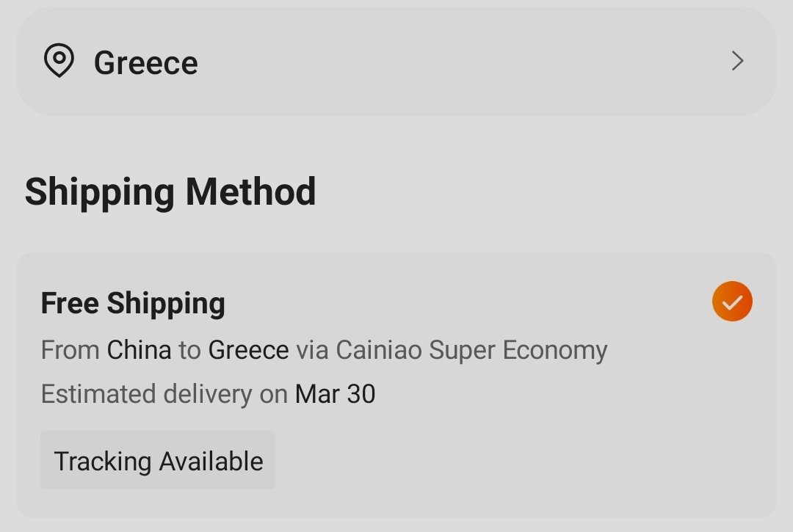This screenshot has height=532, width=793.
Task: Click the word Available in tracking tag
Action: pos(211,462)
